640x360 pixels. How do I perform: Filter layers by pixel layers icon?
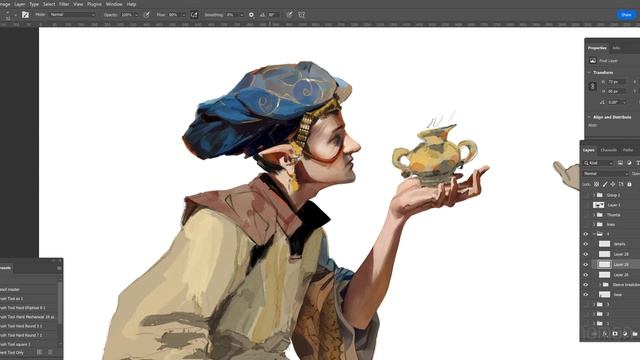tap(620, 163)
